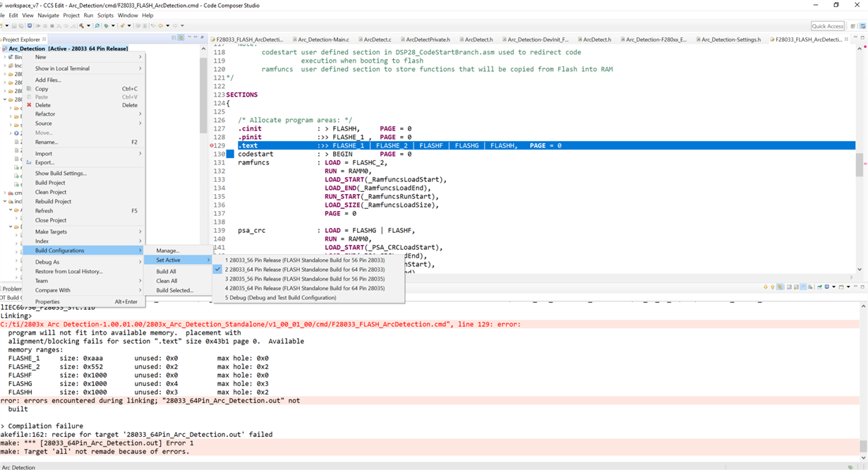Viewport: 868px width, 470px height.
Task: Click Build All in submenu
Action: coord(167,271)
